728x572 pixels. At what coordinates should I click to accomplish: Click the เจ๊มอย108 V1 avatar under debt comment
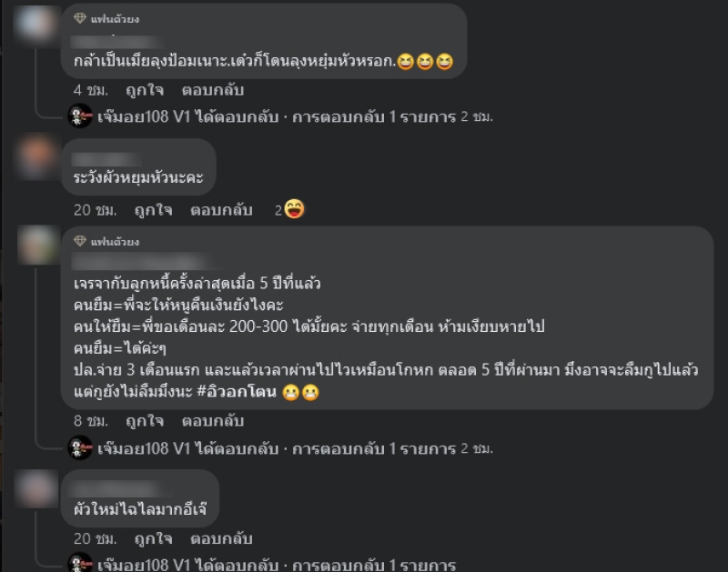point(80,448)
